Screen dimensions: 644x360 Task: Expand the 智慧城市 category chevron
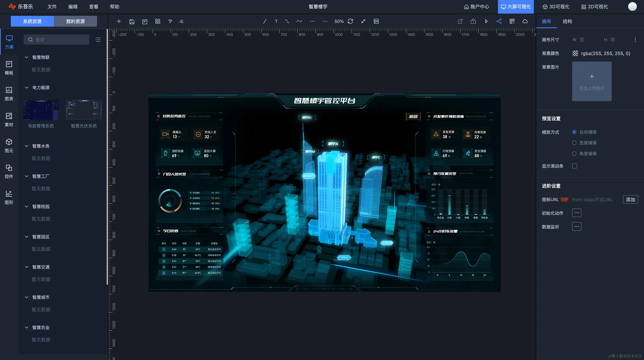pos(26,297)
